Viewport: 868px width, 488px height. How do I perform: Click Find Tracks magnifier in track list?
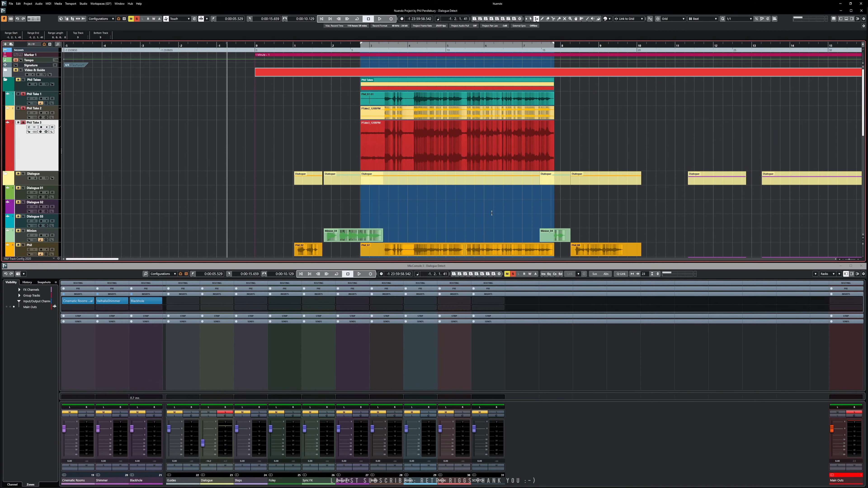[58, 44]
